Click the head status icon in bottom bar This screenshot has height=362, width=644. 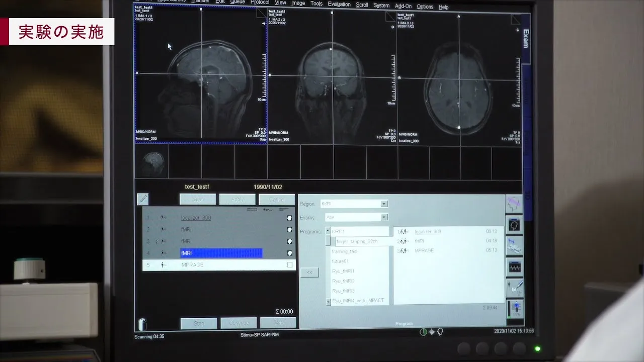point(439,332)
